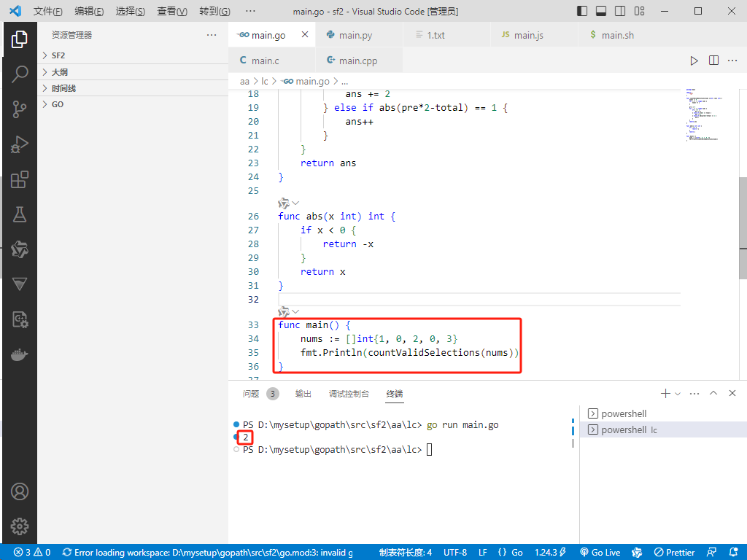747x560 pixels.
Task: Open the overflow menu ellipsis in menu bar
Action: [x=250, y=11]
